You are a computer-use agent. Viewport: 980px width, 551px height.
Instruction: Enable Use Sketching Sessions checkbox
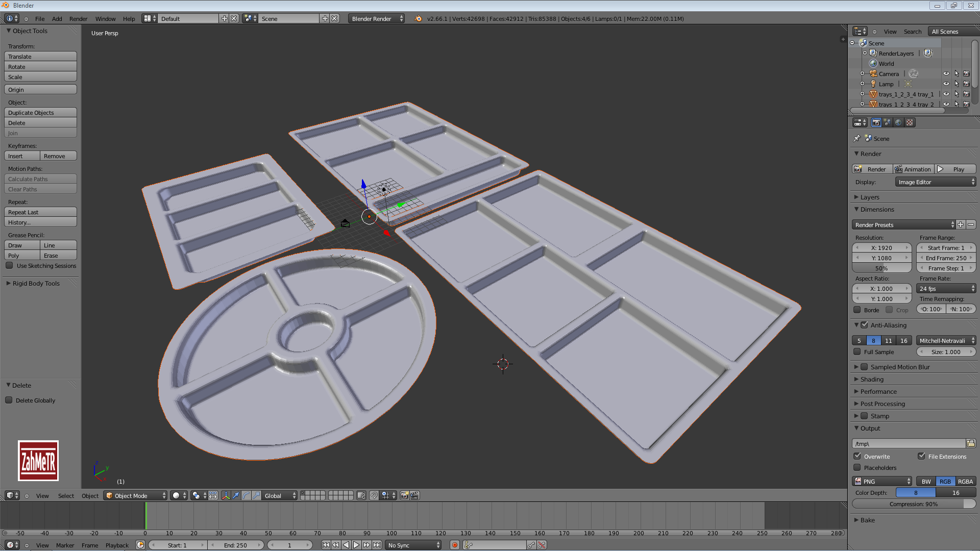9,266
